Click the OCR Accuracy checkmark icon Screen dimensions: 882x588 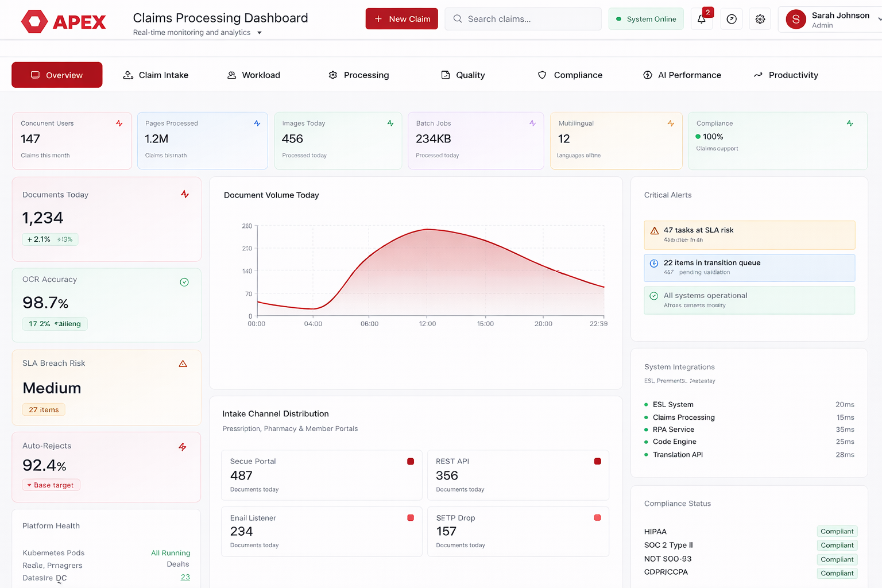tap(184, 282)
